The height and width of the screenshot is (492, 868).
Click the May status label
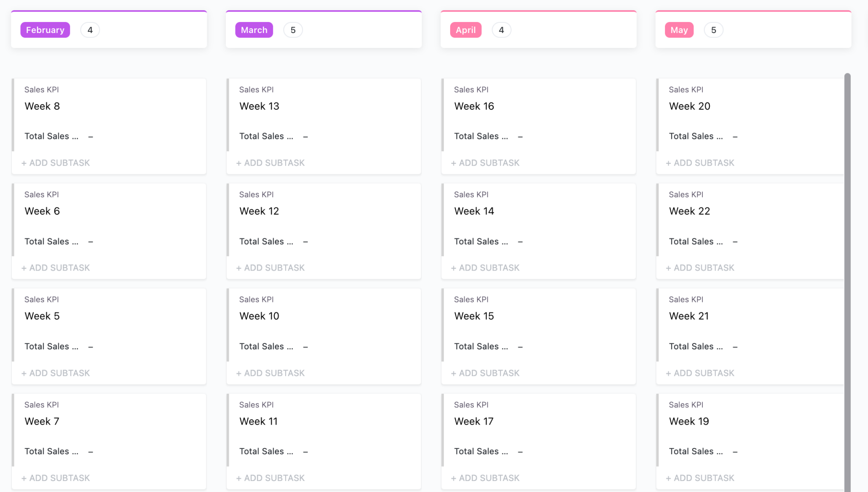679,30
